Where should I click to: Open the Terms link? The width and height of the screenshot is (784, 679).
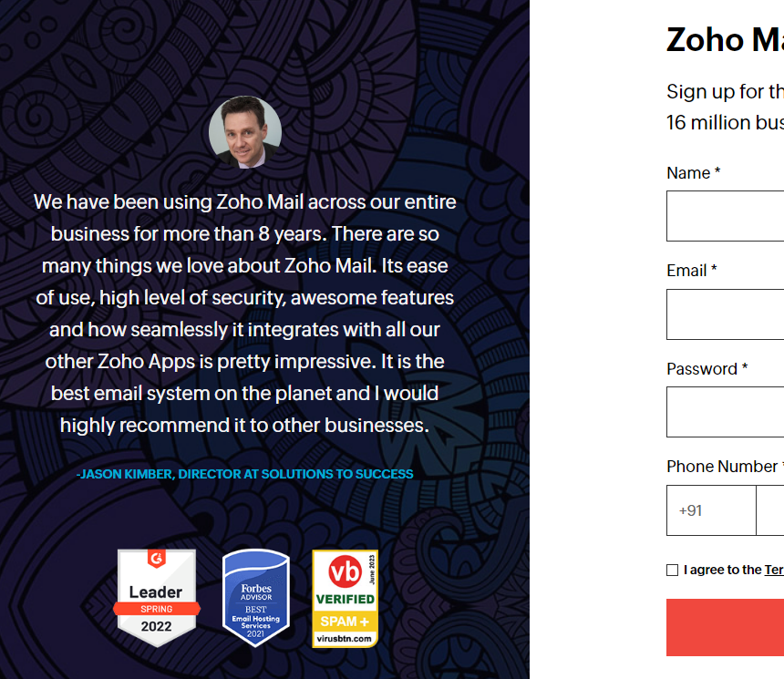coord(774,570)
